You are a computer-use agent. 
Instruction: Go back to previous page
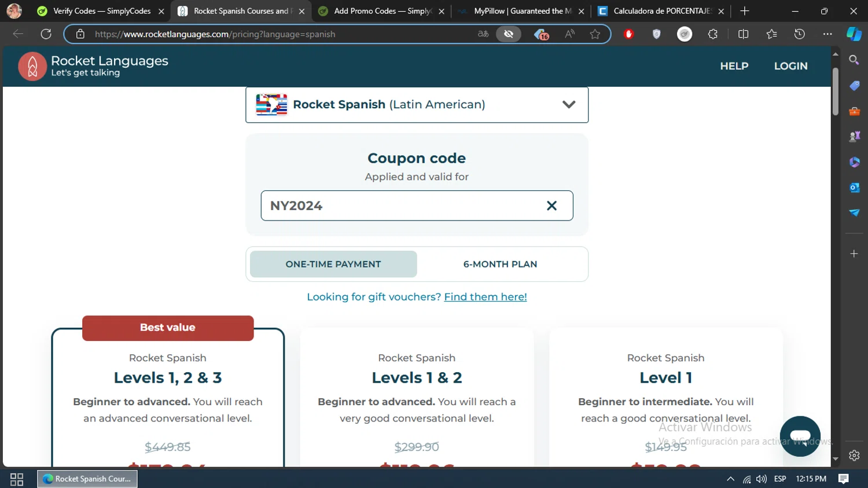(x=18, y=34)
